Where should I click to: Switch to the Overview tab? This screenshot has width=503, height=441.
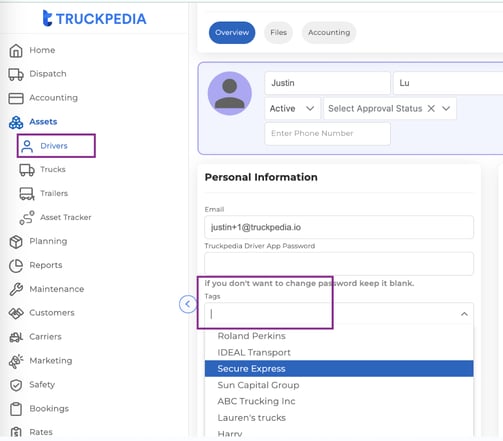232,32
